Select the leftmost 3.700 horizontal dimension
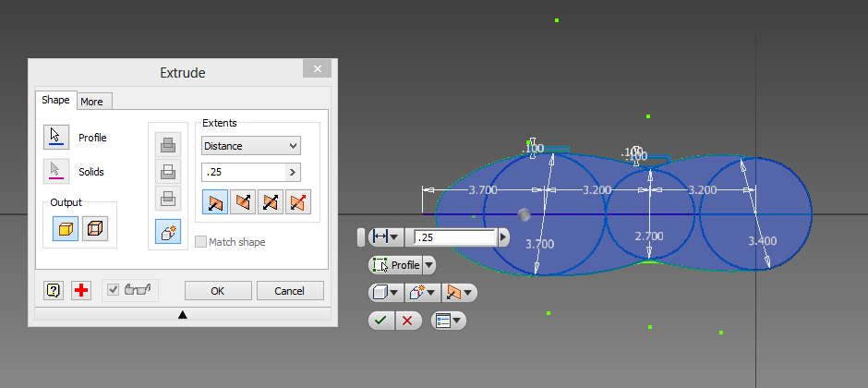The image size is (868, 388). (483, 190)
